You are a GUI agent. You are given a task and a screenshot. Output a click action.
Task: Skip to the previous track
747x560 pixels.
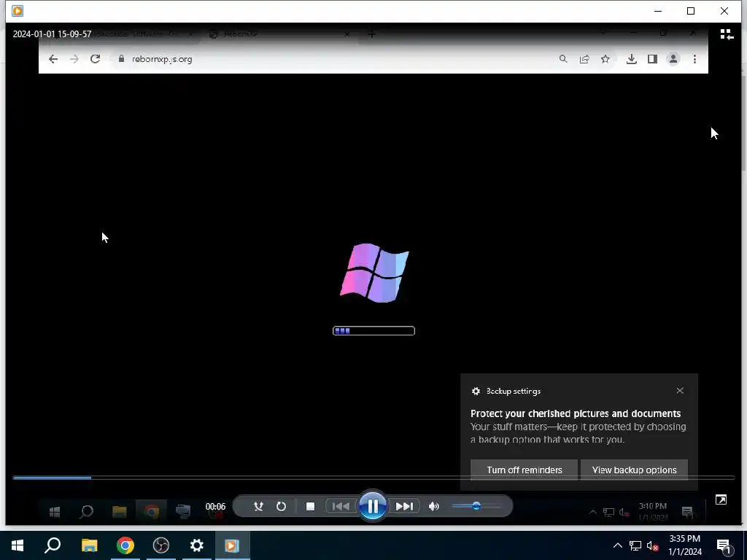tap(341, 506)
